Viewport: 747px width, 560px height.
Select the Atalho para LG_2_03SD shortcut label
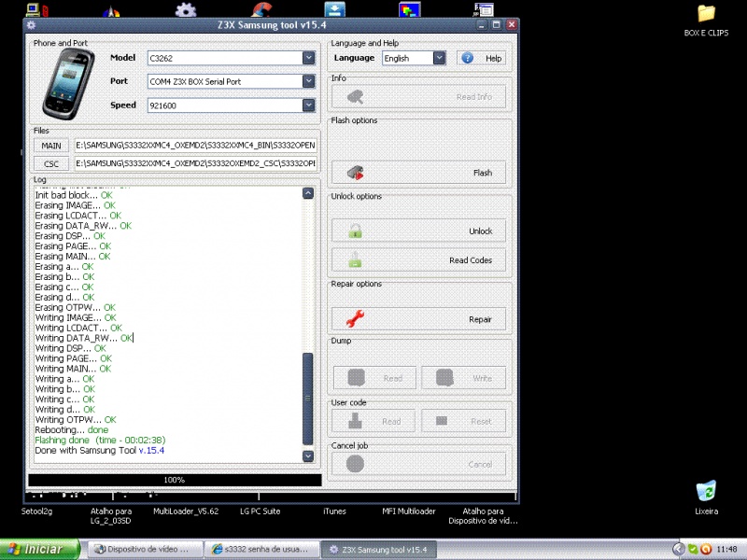coord(111,516)
